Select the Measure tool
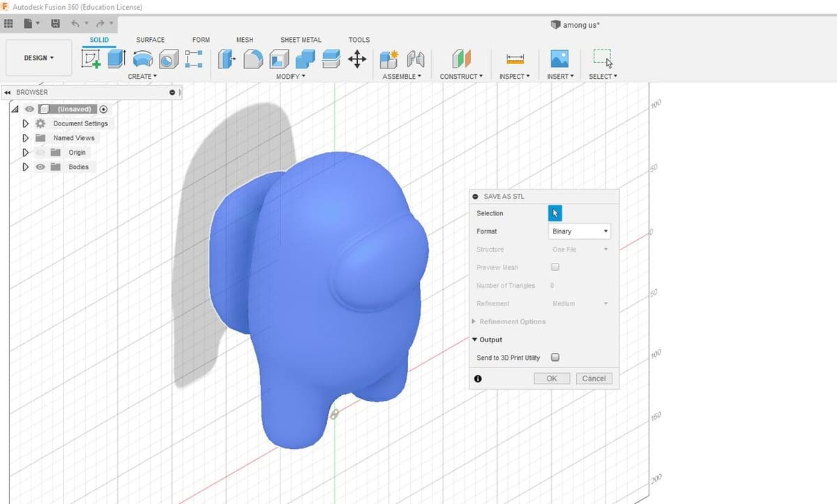Image resolution: width=837 pixels, height=504 pixels. point(515,59)
